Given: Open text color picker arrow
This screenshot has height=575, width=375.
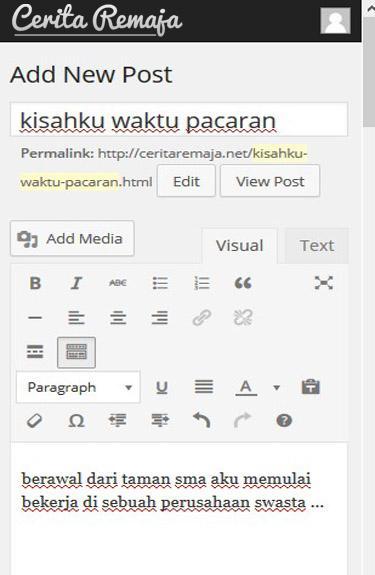Looking at the screenshot, I should coord(277,387).
